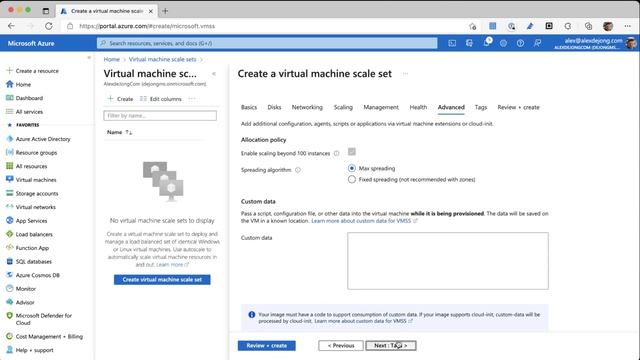Open the Azure feedback icon
The width and height of the screenshot is (640, 360).
pos(537,43)
